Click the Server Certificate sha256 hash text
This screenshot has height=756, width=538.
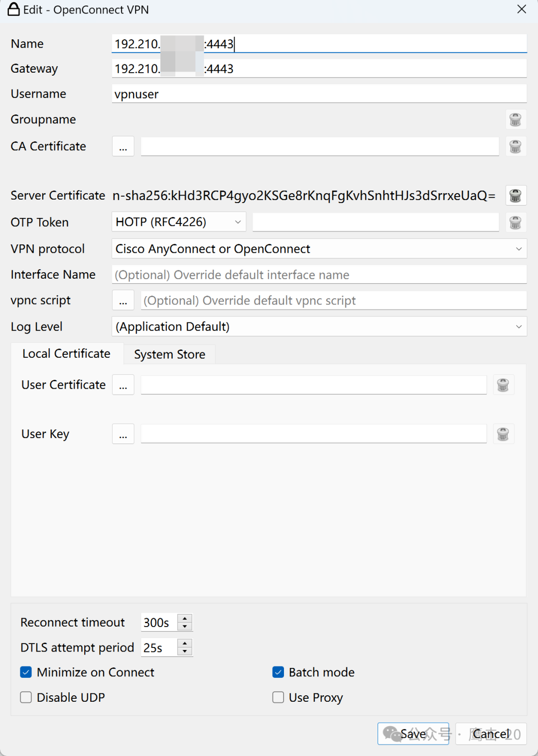(x=304, y=196)
